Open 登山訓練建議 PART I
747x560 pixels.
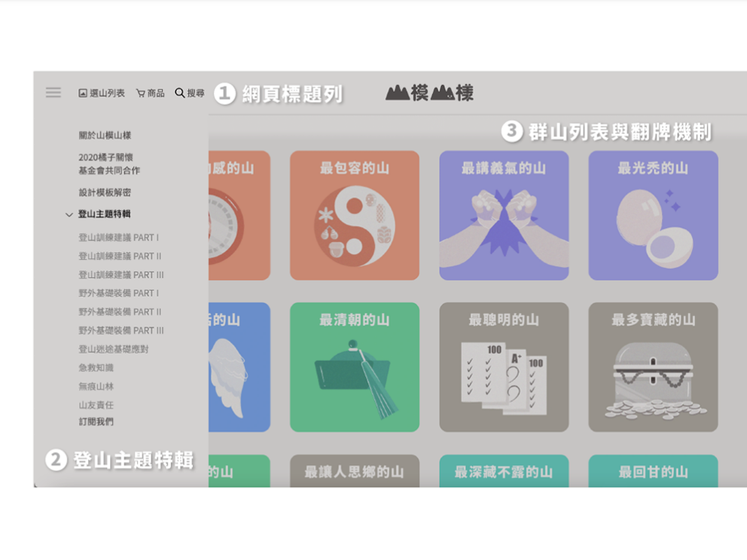click(x=118, y=237)
